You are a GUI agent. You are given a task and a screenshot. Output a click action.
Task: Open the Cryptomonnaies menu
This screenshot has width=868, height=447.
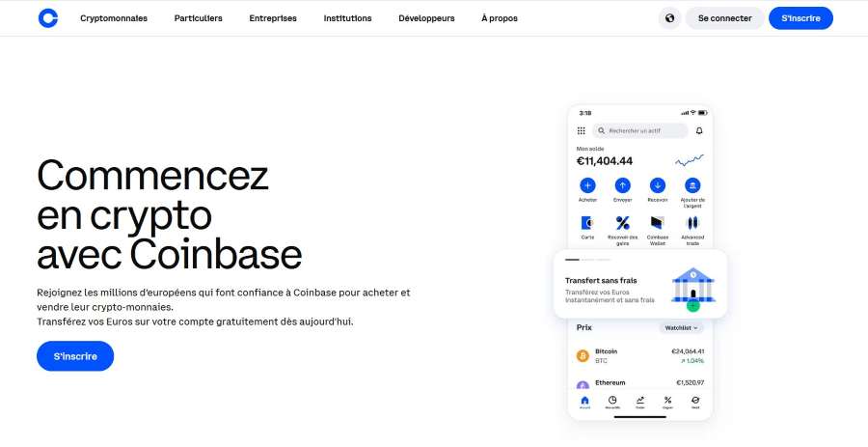click(x=114, y=18)
